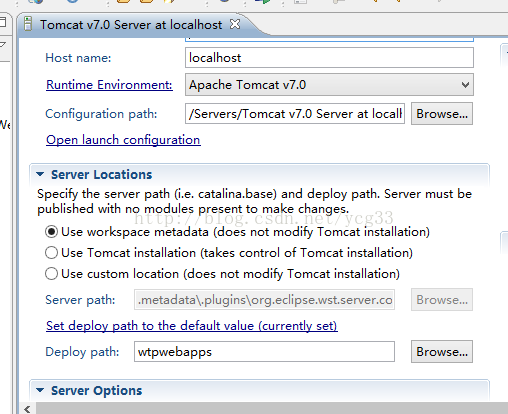Image resolution: width=508 pixels, height=414 pixels.
Task: Click the 'Server path:' label
Action: coord(80,300)
